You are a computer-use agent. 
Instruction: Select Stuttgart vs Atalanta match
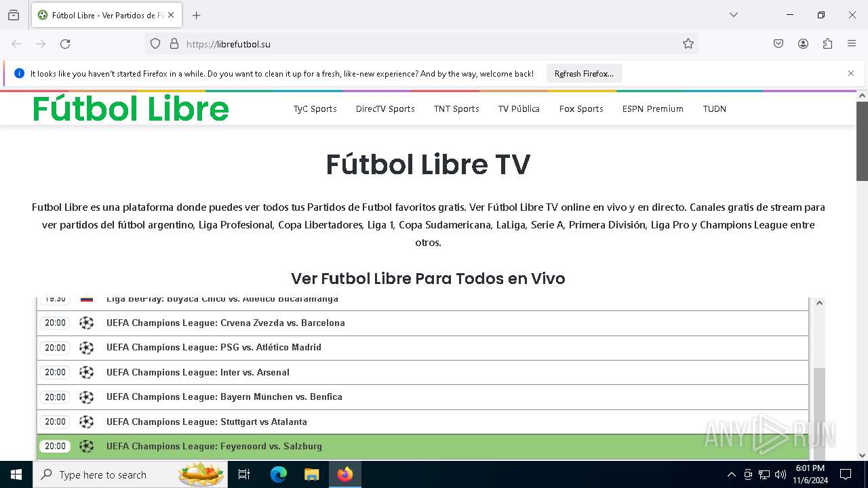(422, 422)
